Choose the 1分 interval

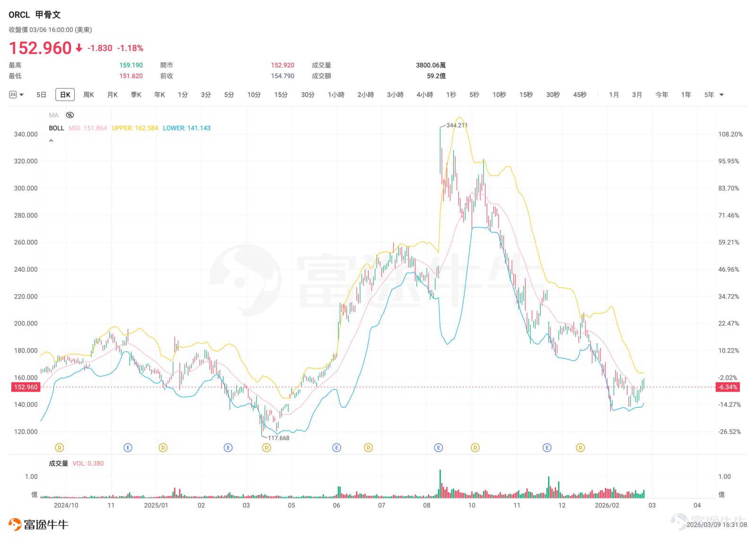183,95
